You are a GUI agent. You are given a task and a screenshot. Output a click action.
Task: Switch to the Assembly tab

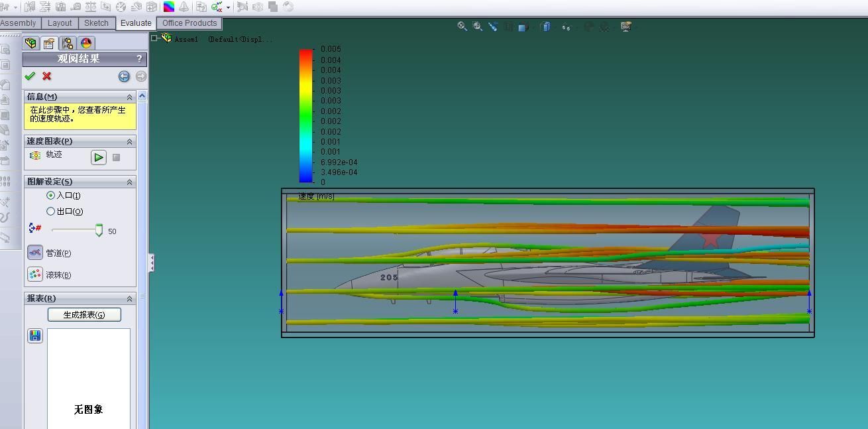[19, 23]
